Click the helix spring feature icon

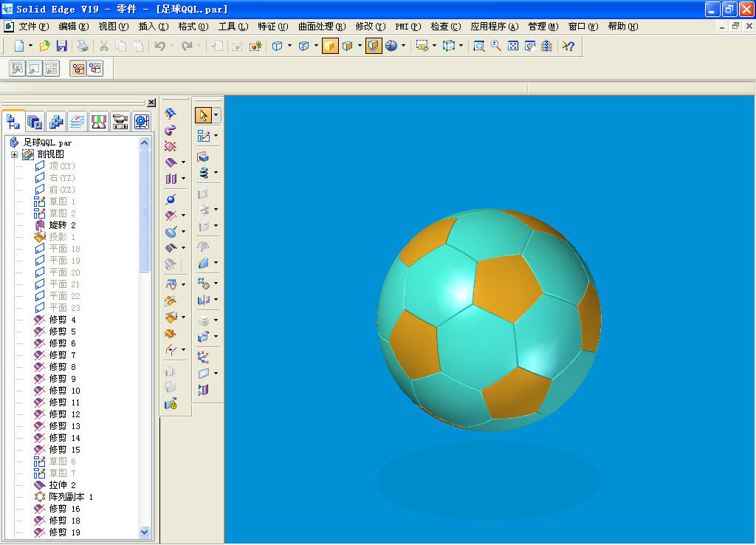pos(204,172)
